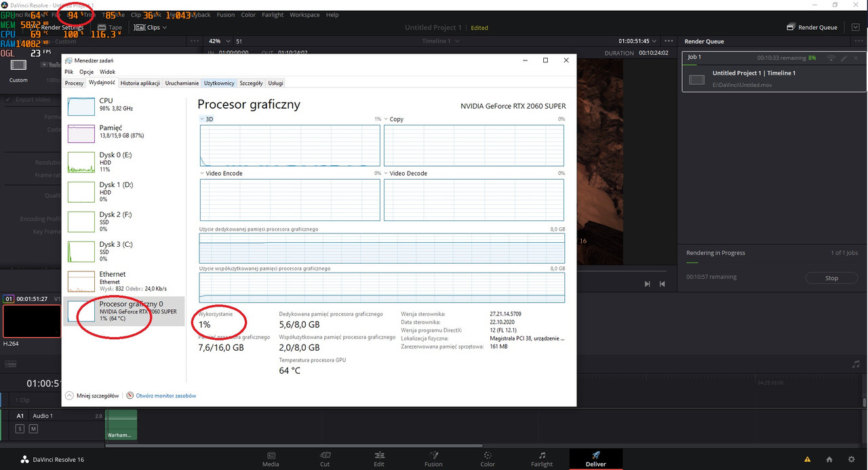Switch to Procesy tab
The width and height of the screenshot is (868, 470).
(x=74, y=83)
